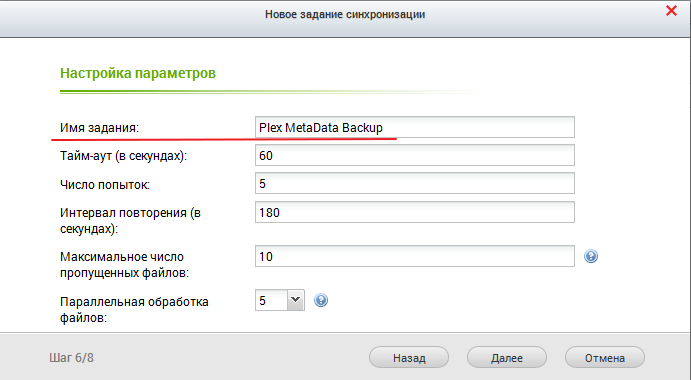Open help for parallel file processing
This screenshot has height=380, width=691.
click(x=321, y=300)
